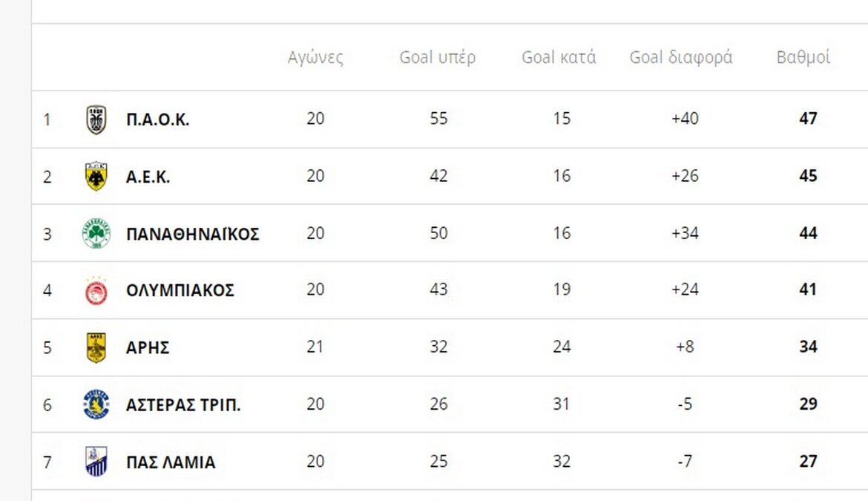868x501 pixels.
Task: Open the ΟΛΥΜΠΙΑΚΟΣ team link
Action: point(180,290)
